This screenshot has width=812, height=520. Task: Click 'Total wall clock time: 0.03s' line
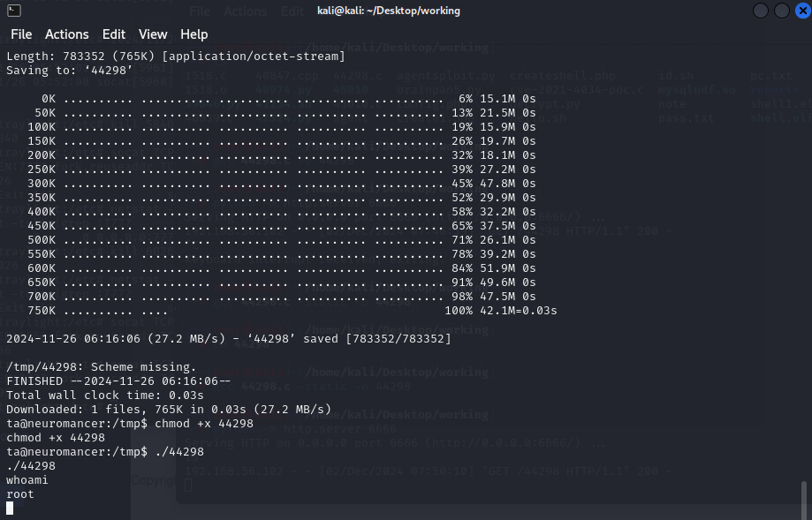pyautogui.click(x=105, y=396)
